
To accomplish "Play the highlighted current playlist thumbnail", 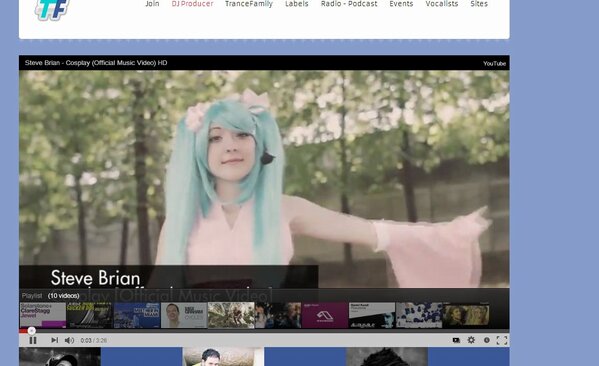I will pos(231,315).
